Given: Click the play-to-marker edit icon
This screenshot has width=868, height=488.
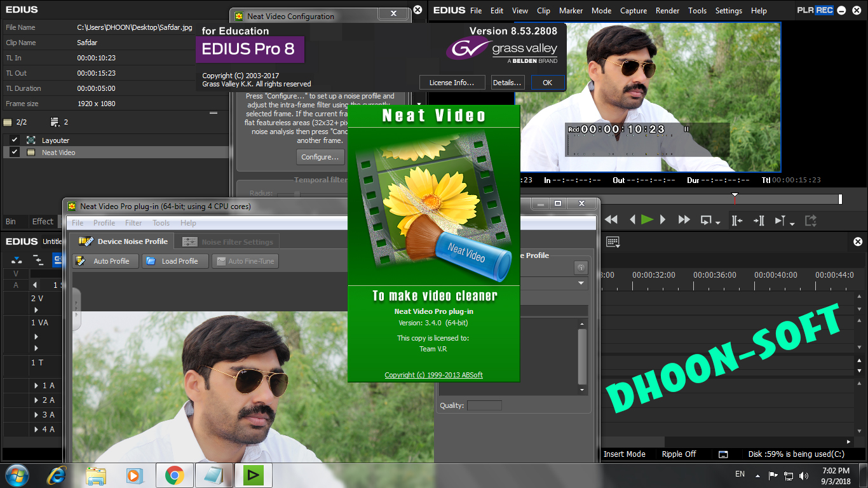Looking at the screenshot, I should tap(780, 220).
